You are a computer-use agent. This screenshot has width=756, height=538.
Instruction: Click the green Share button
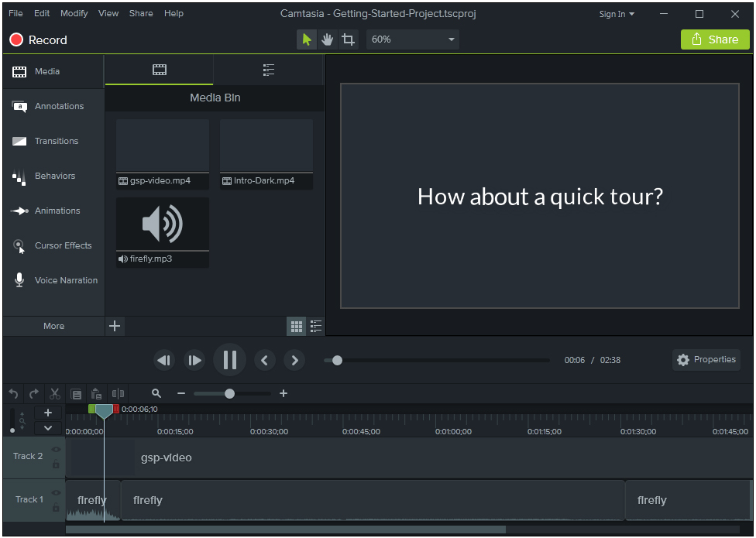point(715,39)
